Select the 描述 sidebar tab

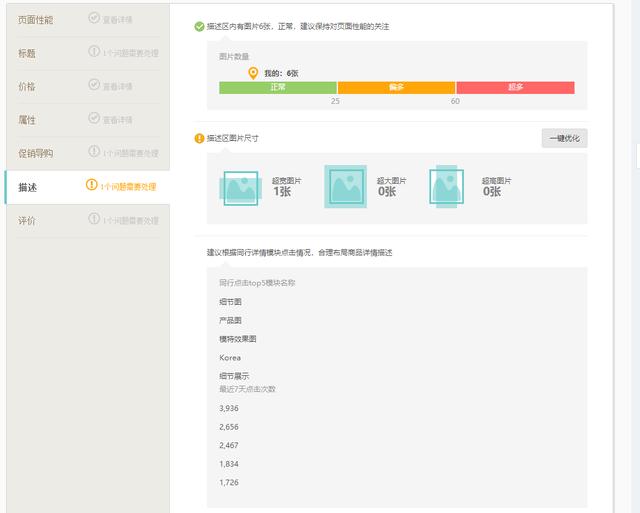pos(87,187)
